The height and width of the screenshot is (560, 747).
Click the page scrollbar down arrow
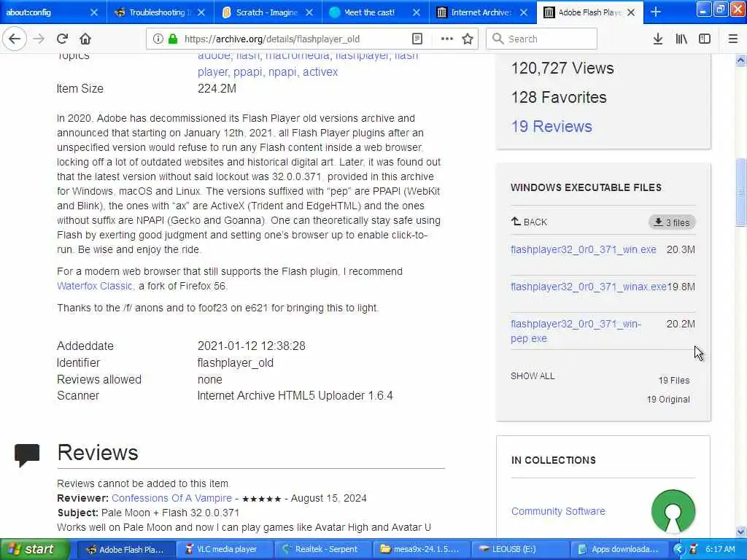point(740,532)
